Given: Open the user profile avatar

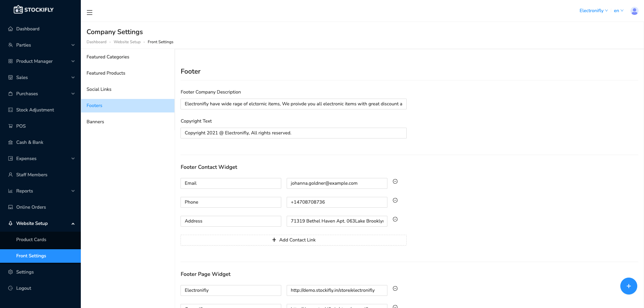Looking at the screenshot, I should click(x=634, y=10).
